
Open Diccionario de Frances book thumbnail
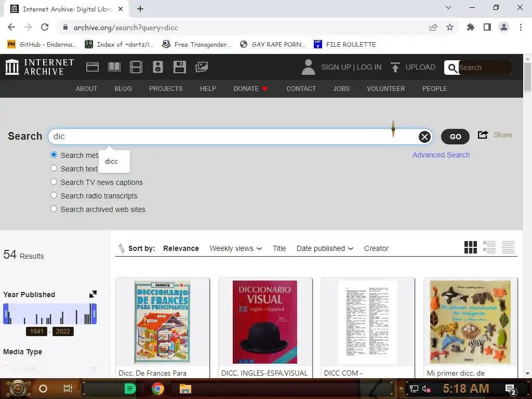pos(162,322)
